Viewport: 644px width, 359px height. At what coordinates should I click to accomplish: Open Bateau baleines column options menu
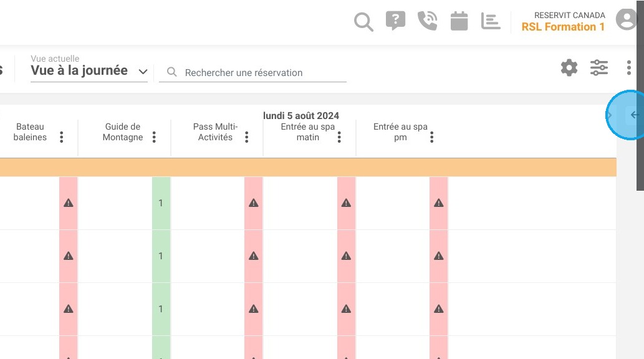click(62, 136)
